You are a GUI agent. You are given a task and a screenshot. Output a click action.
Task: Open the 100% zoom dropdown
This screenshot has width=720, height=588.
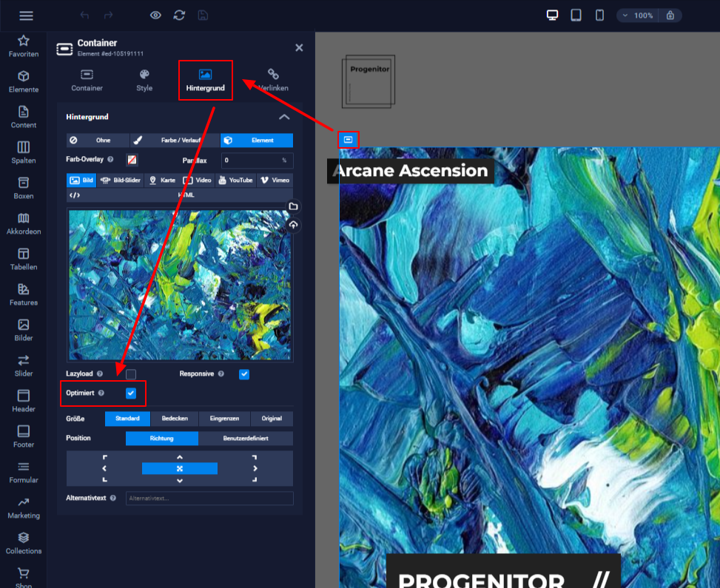pyautogui.click(x=637, y=16)
